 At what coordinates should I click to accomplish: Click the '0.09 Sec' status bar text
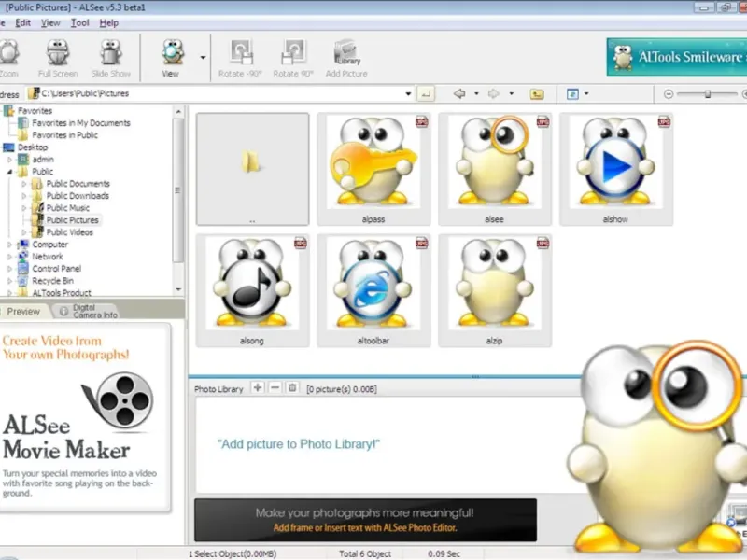[444, 553]
